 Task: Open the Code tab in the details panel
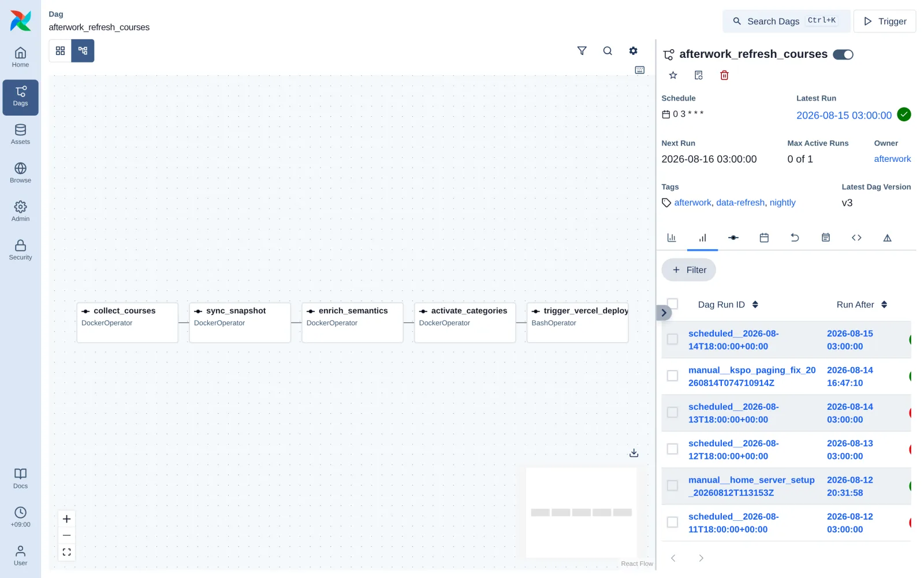[856, 238]
